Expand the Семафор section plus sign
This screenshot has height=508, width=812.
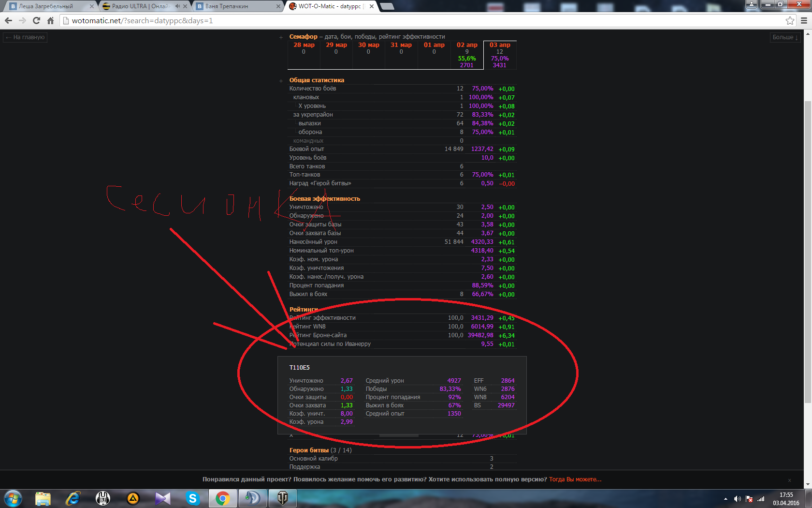coord(281,37)
